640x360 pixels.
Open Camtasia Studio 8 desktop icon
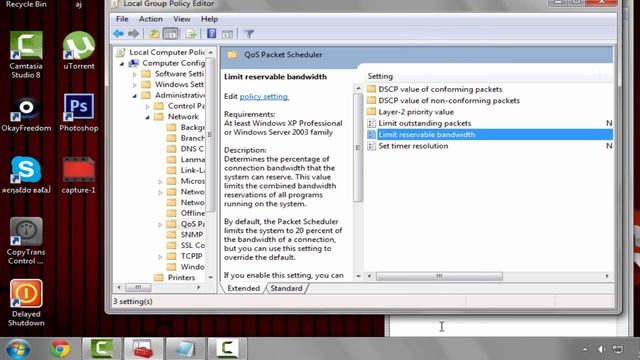point(26,55)
